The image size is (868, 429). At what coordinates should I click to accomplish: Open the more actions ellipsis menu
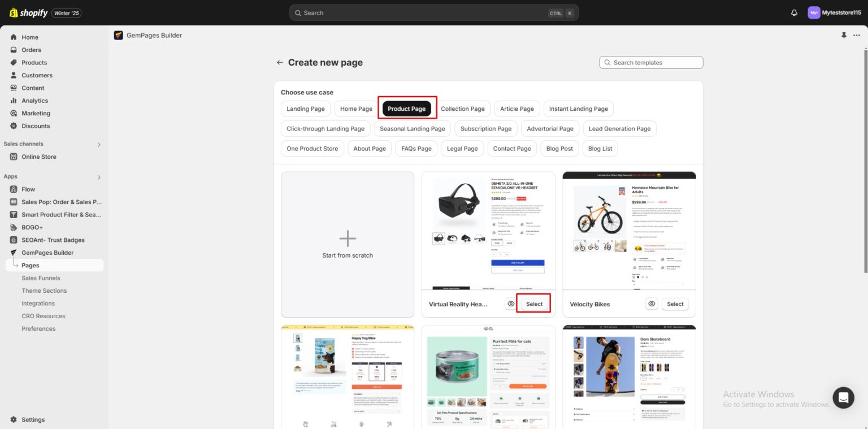tap(856, 35)
